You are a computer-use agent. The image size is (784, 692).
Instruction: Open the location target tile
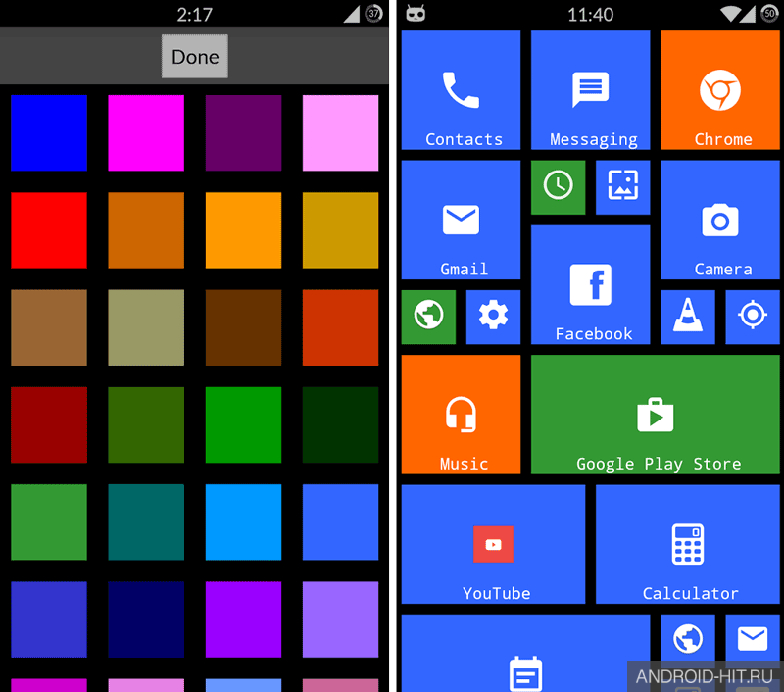click(x=753, y=317)
